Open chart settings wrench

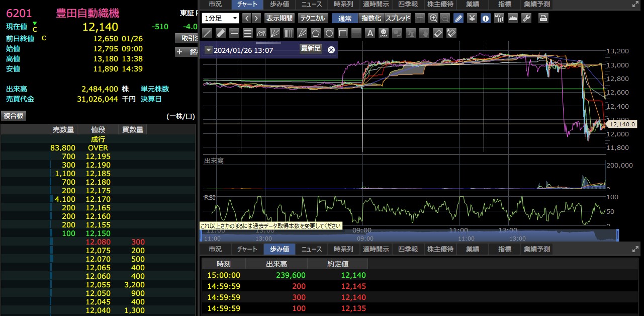click(526, 18)
